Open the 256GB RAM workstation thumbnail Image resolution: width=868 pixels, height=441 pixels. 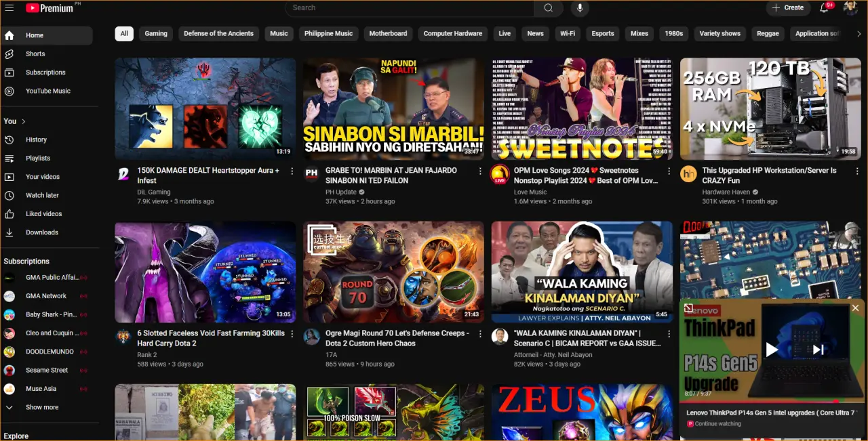point(770,108)
